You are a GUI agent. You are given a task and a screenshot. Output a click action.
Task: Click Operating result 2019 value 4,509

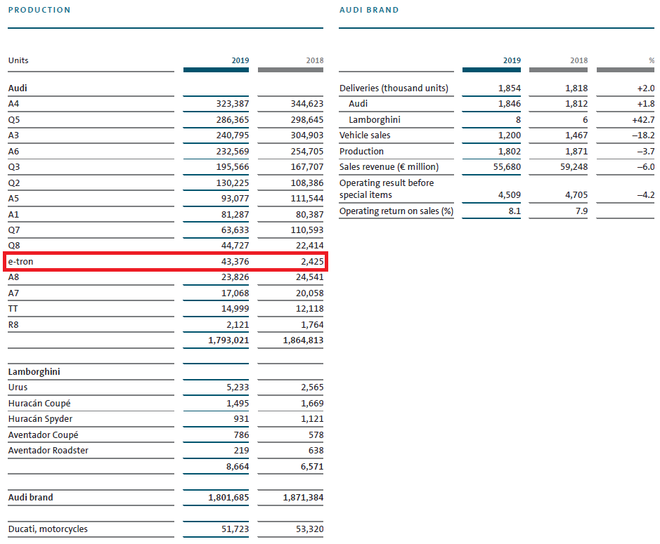(509, 195)
